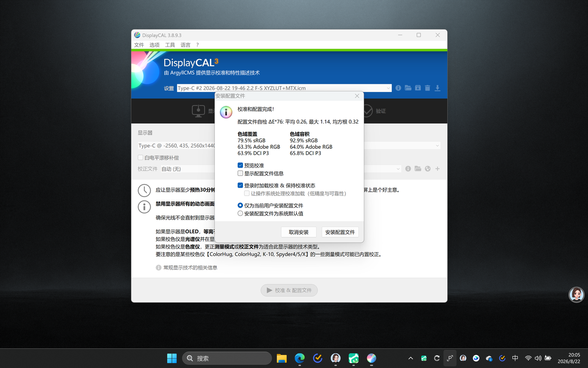Click the taskbar 搜索 search box
588x368 pixels.
[x=227, y=358]
